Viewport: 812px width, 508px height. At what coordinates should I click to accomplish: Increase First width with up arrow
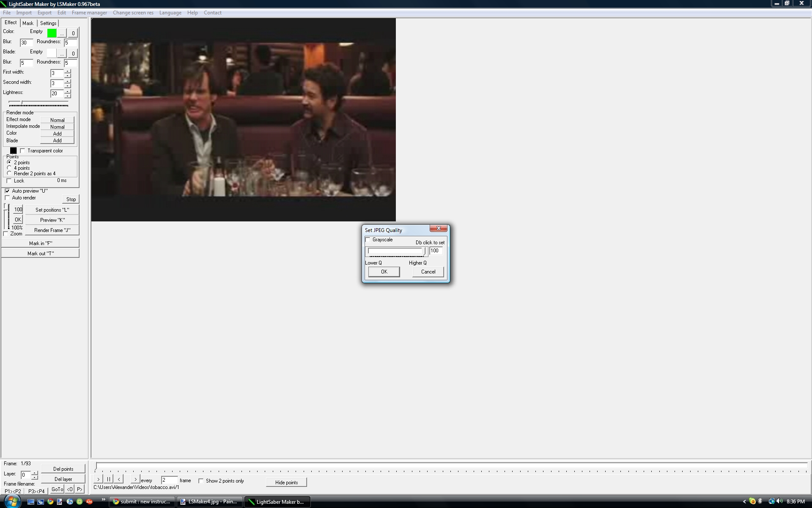(x=68, y=71)
